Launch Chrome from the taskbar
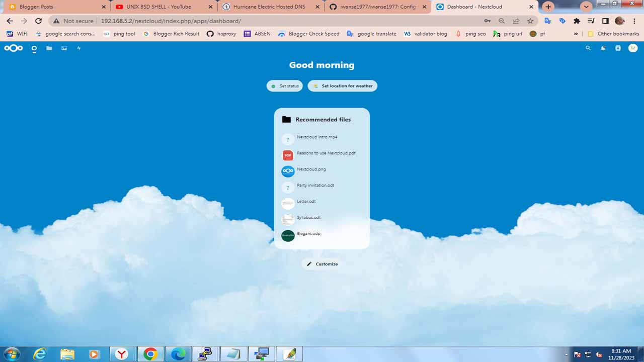The image size is (644, 362). (x=150, y=353)
